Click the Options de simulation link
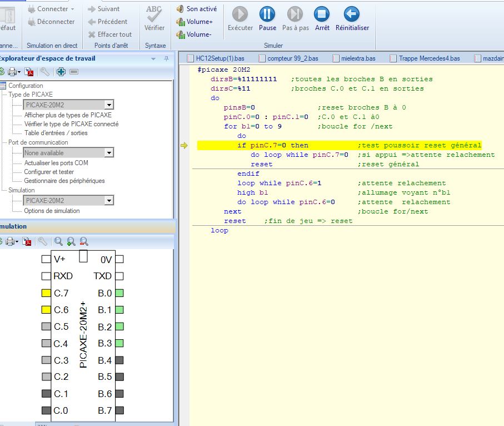The height and width of the screenshot is (426, 504). 52,211
